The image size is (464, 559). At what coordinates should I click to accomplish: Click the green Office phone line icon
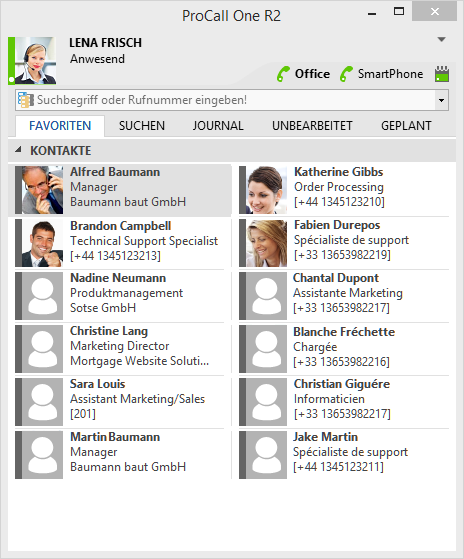(284, 74)
